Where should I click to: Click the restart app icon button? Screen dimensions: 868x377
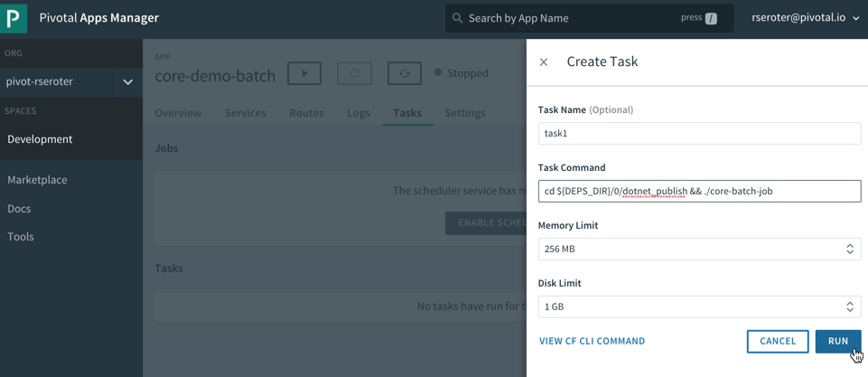click(354, 73)
